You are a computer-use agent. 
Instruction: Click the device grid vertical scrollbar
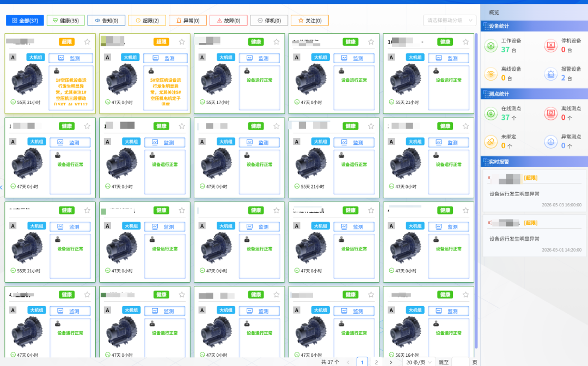(x=476, y=191)
